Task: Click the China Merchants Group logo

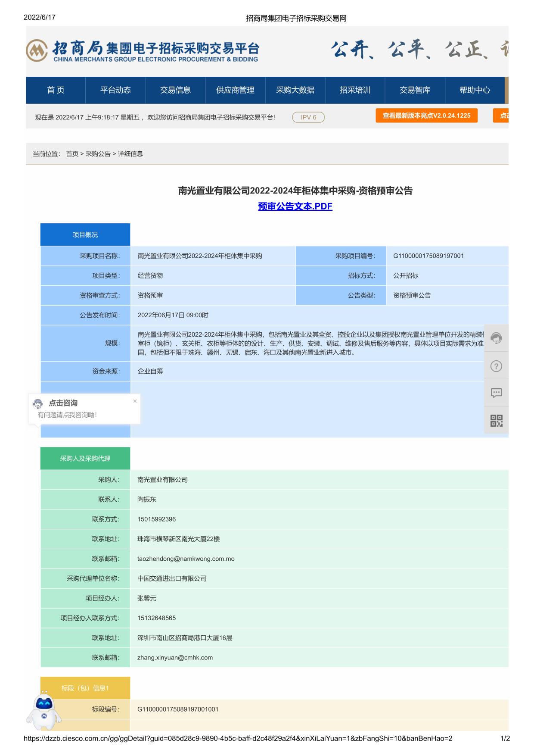Action: coord(37,51)
